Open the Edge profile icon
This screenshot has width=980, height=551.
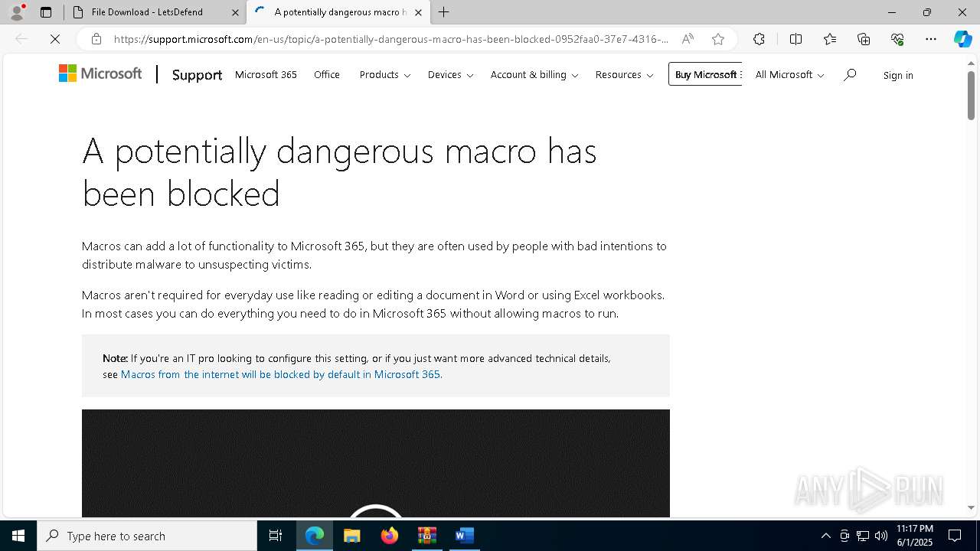tap(17, 12)
